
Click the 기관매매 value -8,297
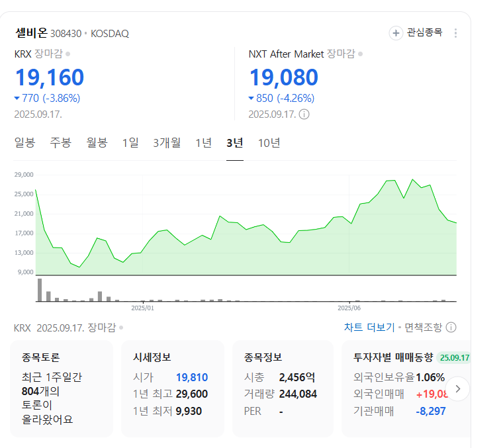point(431,411)
